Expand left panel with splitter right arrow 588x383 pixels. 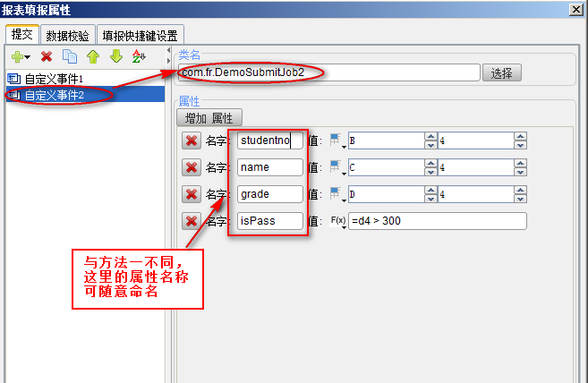(169, 60)
